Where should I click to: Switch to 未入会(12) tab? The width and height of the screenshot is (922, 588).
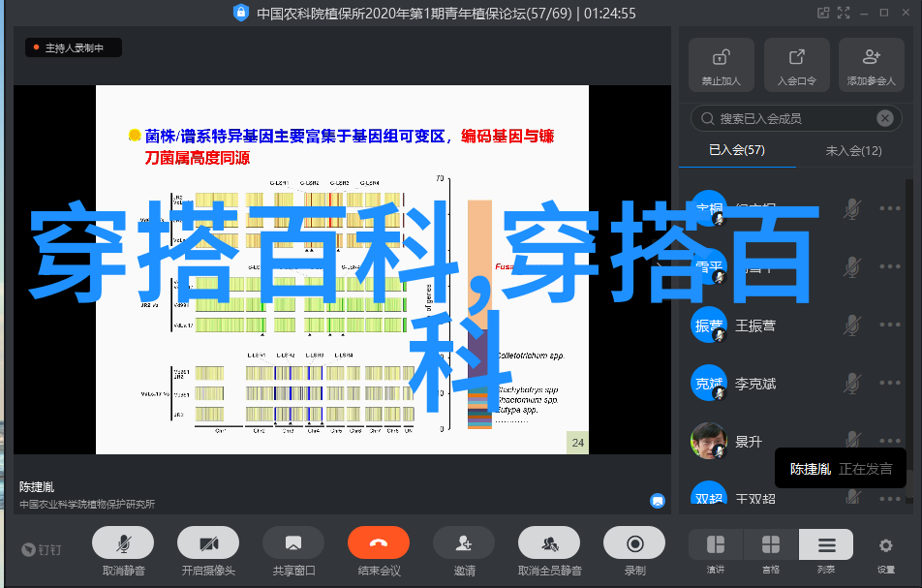[x=853, y=150]
